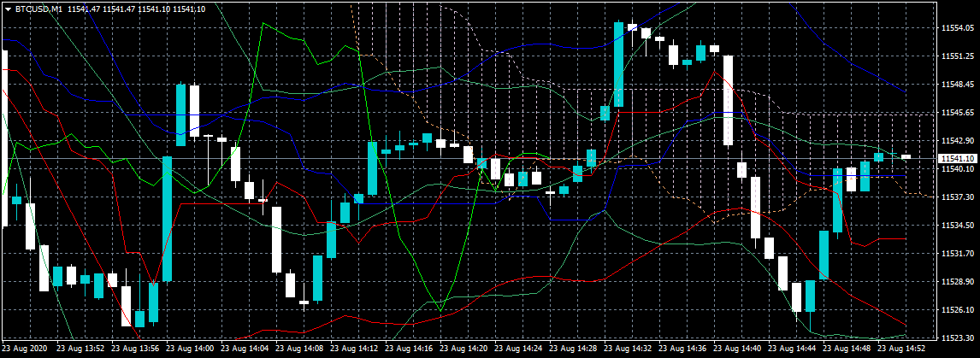This screenshot has width=980, height=358.
Task: Click the 11531.70 price axis label
Action: pyautogui.click(x=957, y=254)
